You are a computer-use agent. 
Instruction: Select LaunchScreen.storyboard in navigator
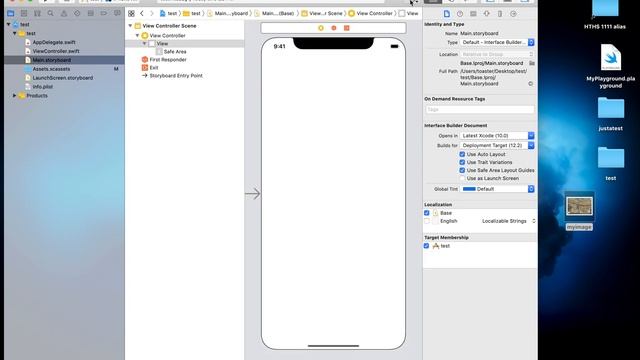point(63,78)
